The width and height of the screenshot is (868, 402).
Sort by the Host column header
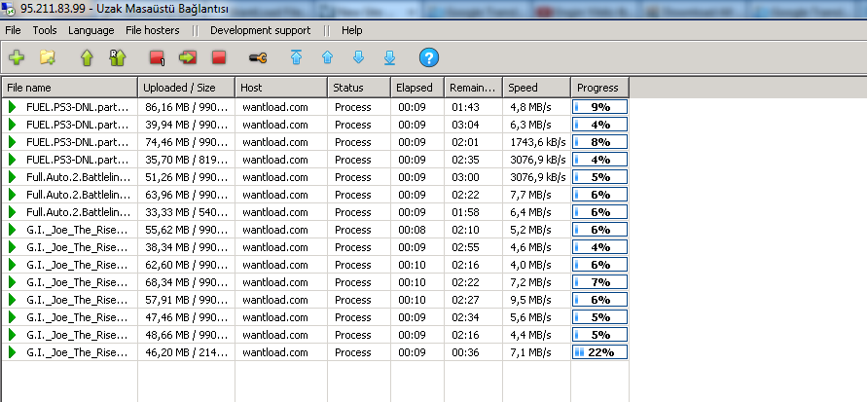[x=281, y=88]
